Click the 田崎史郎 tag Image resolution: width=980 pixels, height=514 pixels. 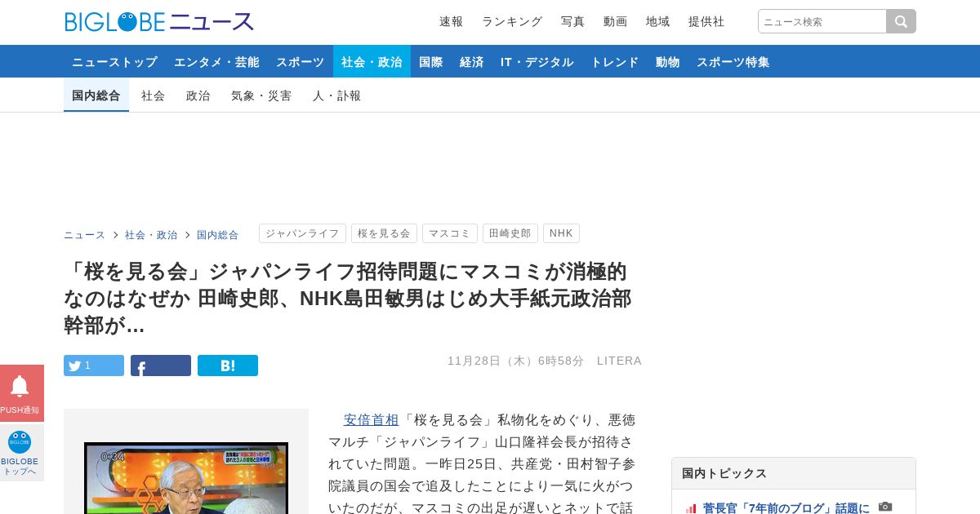pos(510,233)
